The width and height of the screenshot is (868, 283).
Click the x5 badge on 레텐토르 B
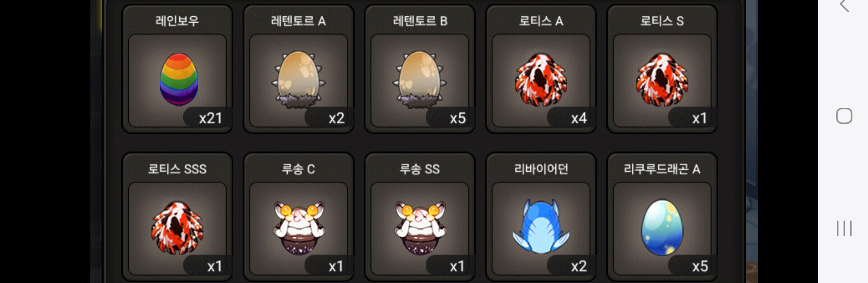pyautogui.click(x=450, y=118)
